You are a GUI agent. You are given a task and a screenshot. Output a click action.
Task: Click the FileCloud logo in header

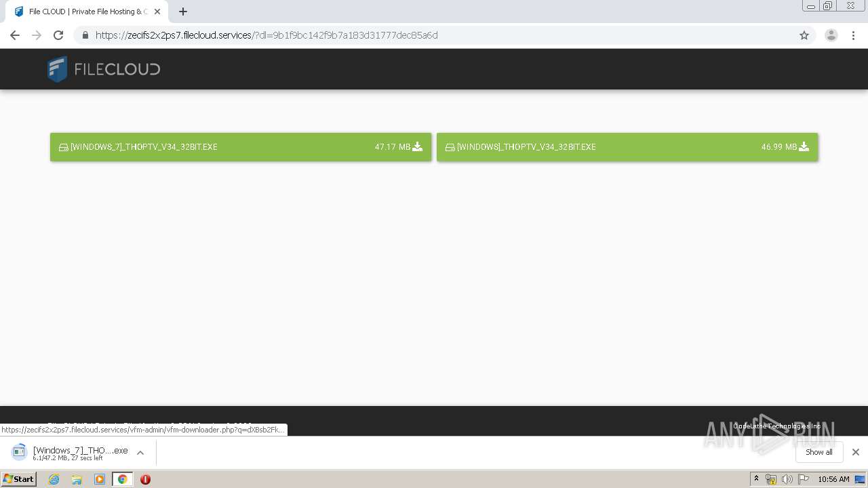(x=104, y=69)
